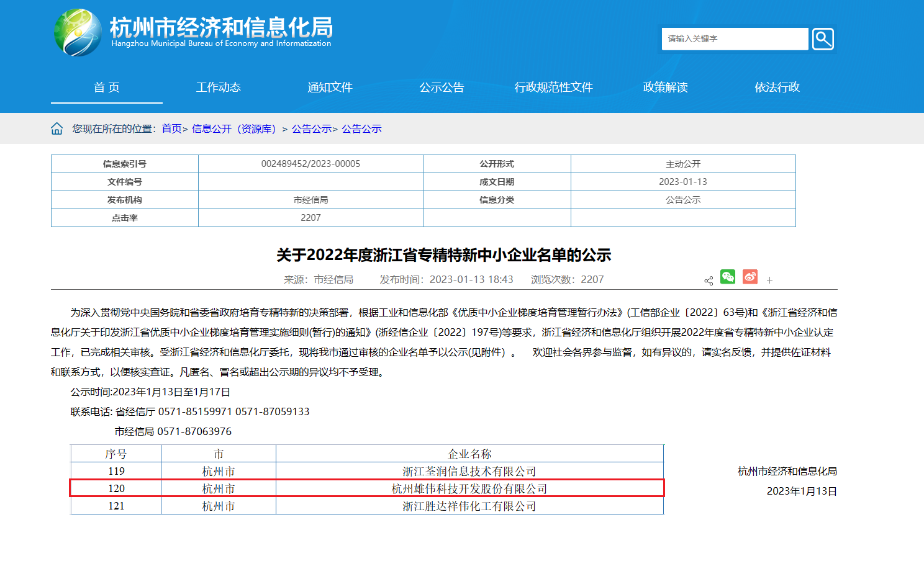Image resolution: width=924 pixels, height=561 pixels.
Task: Click the Hangzhou bureau globe logo
Action: 78,32
